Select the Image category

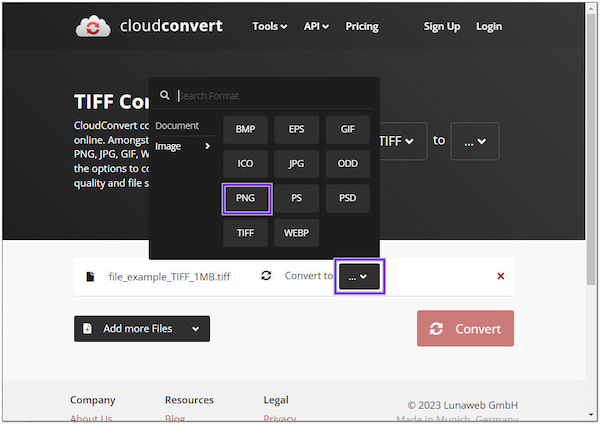click(185, 146)
